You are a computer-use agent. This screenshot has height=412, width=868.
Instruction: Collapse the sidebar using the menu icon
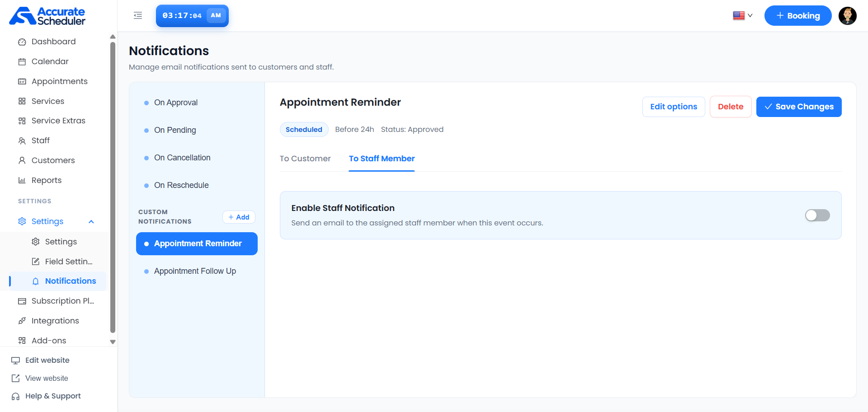pyautogui.click(x=138, y=16)
